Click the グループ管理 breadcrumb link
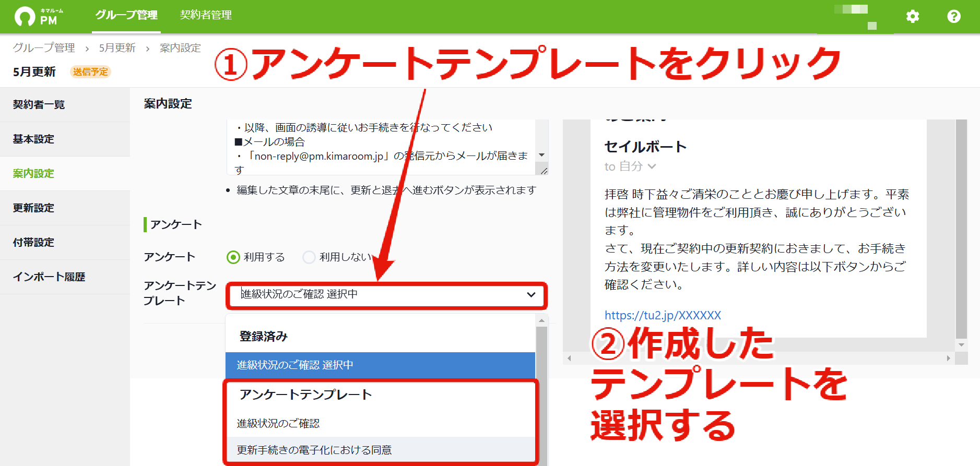 [x=44, y=48]
